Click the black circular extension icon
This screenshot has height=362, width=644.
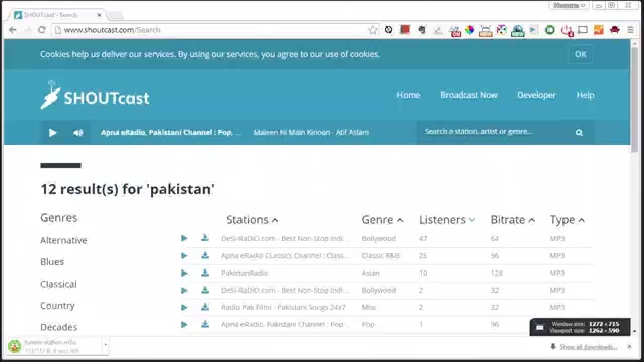(389, 30)
